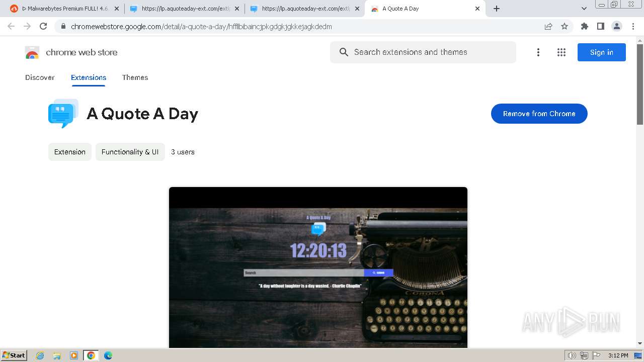Image resolution: width=644 pixels, height=362 pixels.
Task: Open Chrome's three-dot menu
Action: click(633, 26)
